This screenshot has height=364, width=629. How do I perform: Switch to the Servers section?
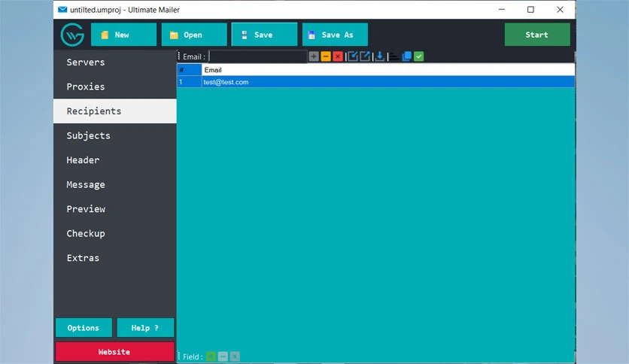114,62
